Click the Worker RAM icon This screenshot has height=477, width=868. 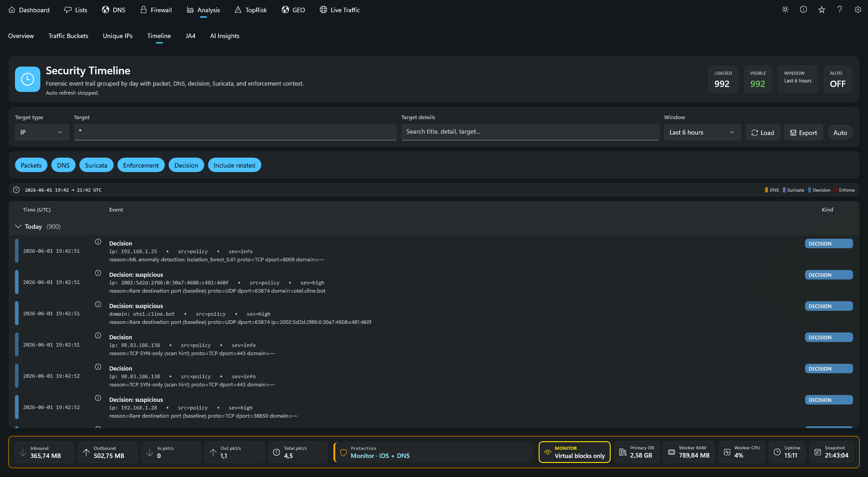[671, 452]
